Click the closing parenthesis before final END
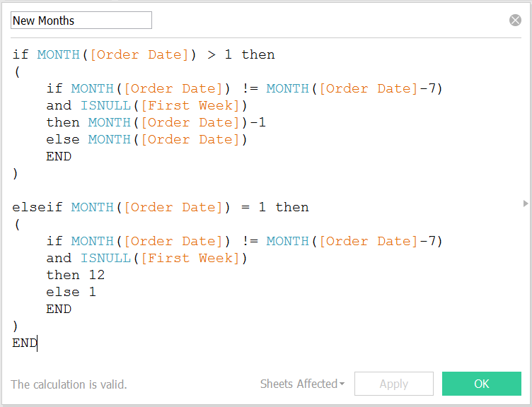The height and width of the screenshot is (407, 532). [x=16, y=326]
